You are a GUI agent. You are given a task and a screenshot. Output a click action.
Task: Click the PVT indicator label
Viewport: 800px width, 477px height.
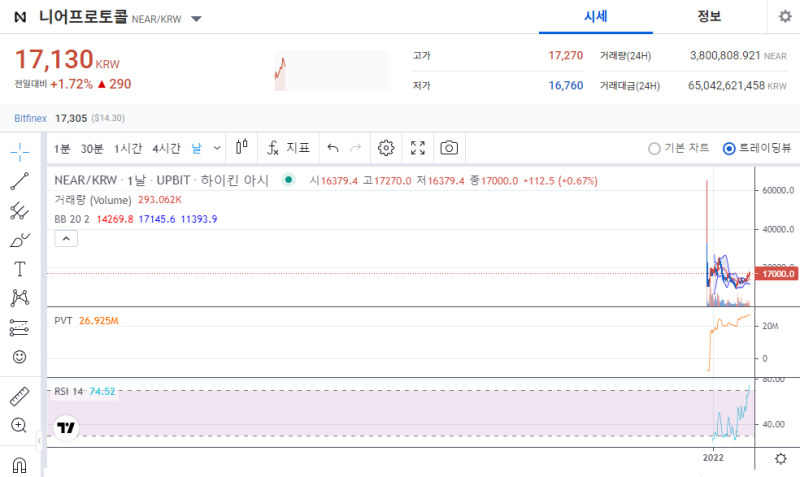pyautogui.click(x=63, y=321)
